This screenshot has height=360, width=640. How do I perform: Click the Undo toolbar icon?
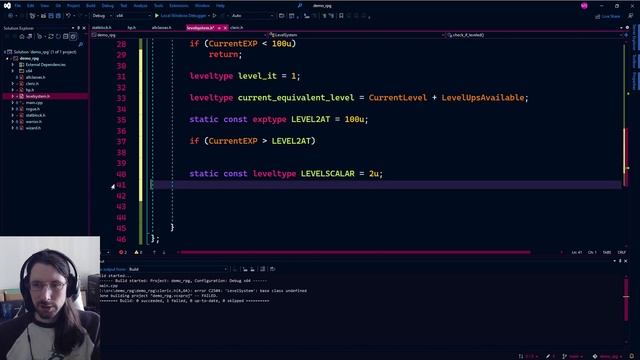point(68,16)
